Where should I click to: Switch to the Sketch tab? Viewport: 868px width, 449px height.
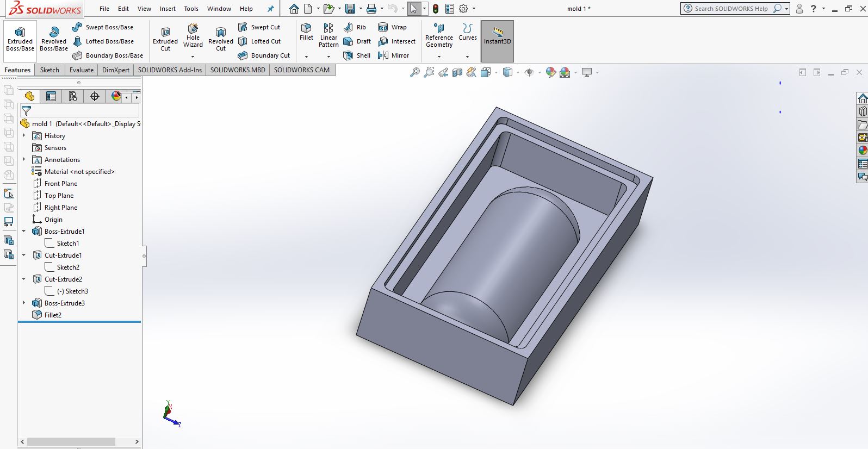(49, 70)
